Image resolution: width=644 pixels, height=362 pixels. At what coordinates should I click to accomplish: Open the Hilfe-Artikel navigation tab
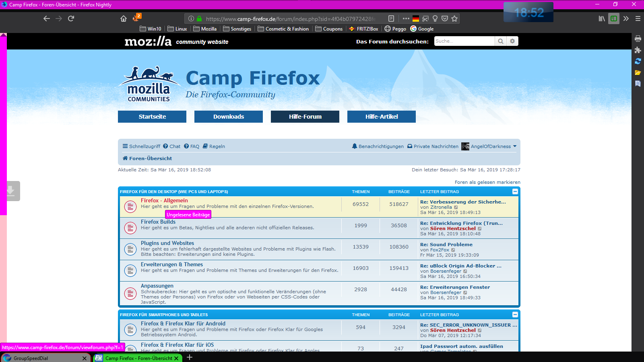pos(382,117)
